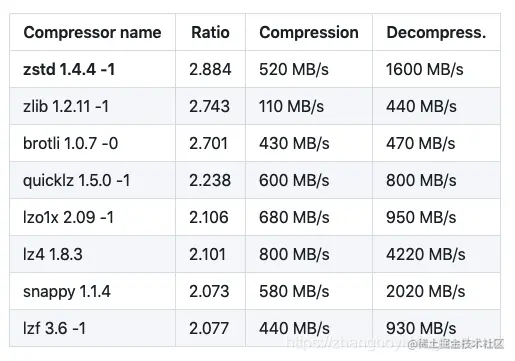The width and height of the screenshot is (515, 361).
Task: Click the watermark URL text
Action: (345, 342)
